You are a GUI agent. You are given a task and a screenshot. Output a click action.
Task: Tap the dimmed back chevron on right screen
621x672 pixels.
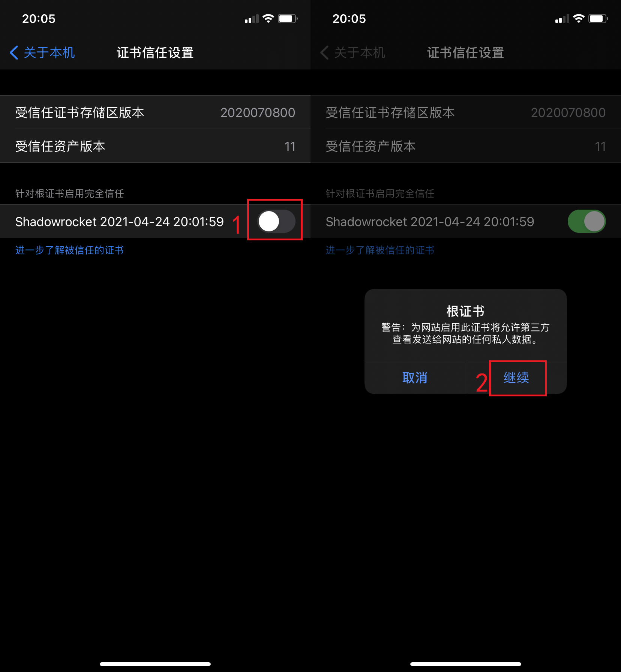(x=324, y=52)
